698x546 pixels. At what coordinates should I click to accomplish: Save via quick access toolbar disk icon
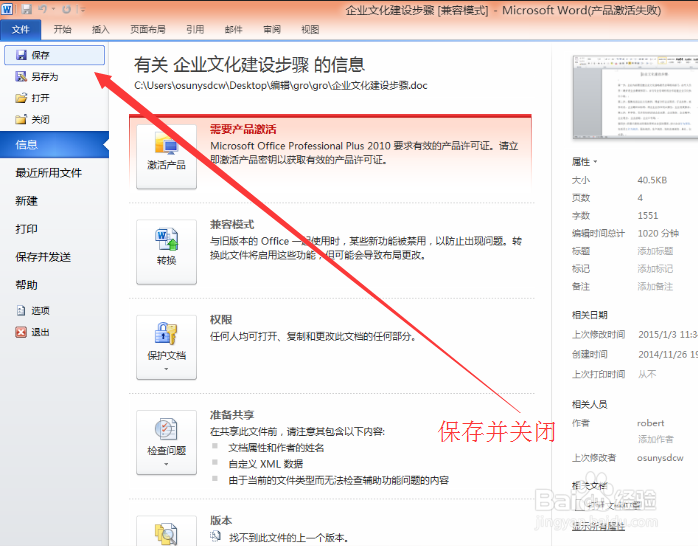point(27,9)
